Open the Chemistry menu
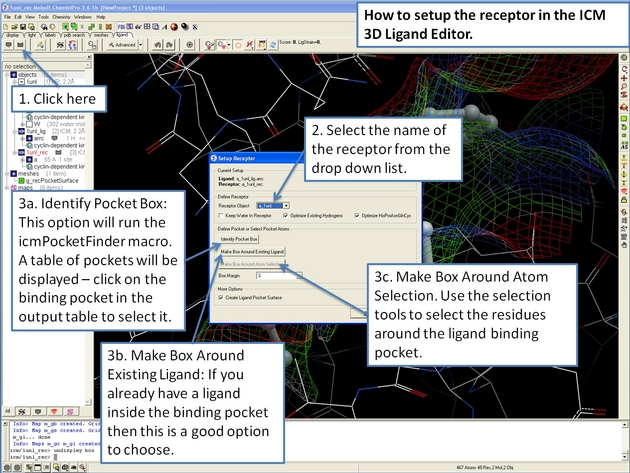The height and width of the screenshot is (473, 630). click(x=61, y=17)
